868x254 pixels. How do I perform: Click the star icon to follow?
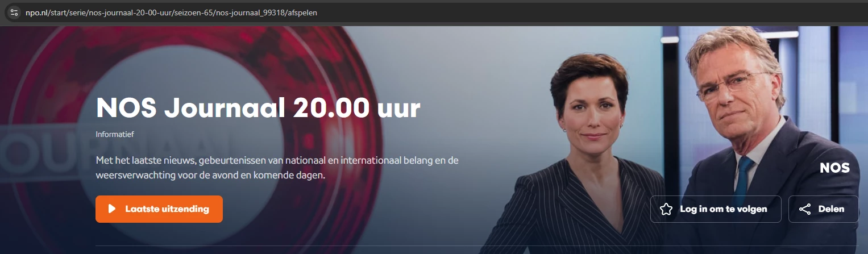(666, 209)
